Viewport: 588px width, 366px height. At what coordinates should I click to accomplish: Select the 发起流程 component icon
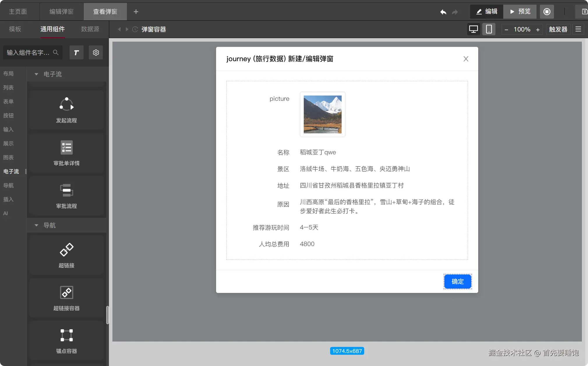coord(66,104)
